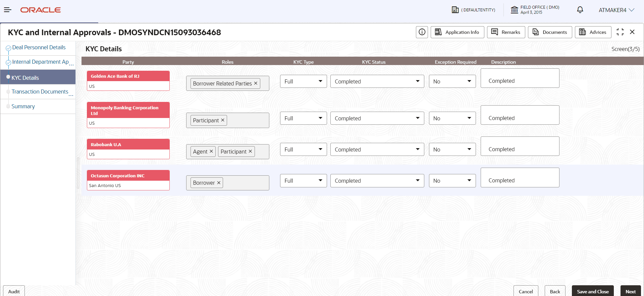Open KYC Status dropdown for Rabobank U.A
Screen dimensions: 644x296
click(377, 150)
